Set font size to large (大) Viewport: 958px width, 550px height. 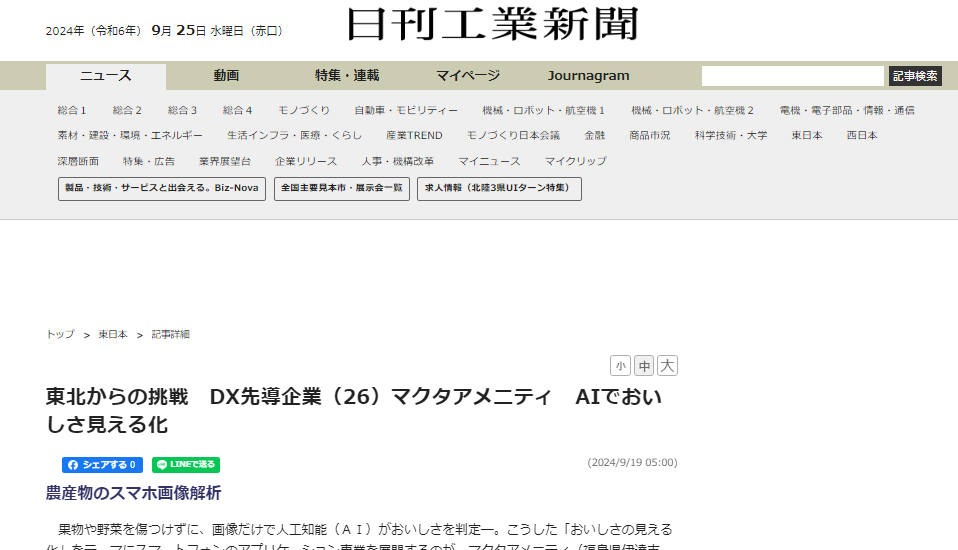[667, 365]
